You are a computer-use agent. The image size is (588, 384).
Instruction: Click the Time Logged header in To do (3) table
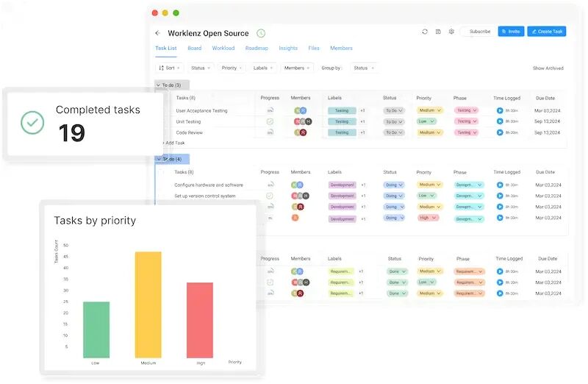coord(506,98)
